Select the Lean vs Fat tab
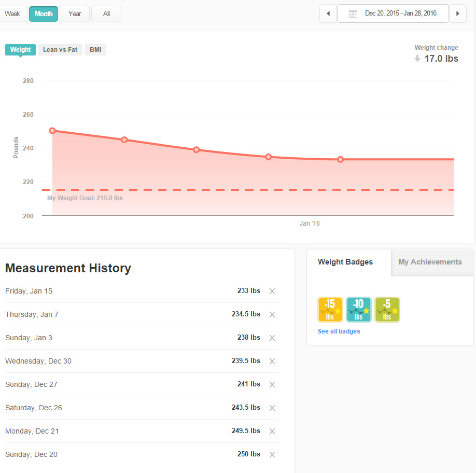The height and width of the screenshot is (473, 476). (60, 49)
